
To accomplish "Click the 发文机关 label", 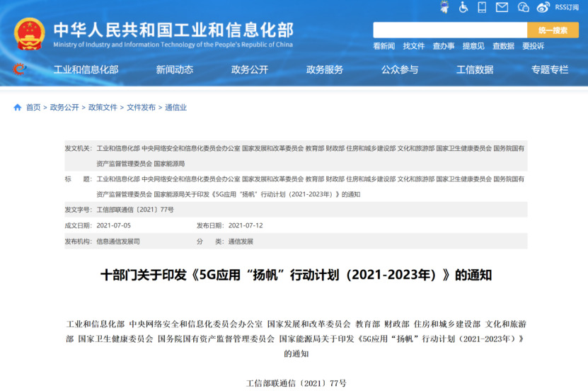I will 79,149.
